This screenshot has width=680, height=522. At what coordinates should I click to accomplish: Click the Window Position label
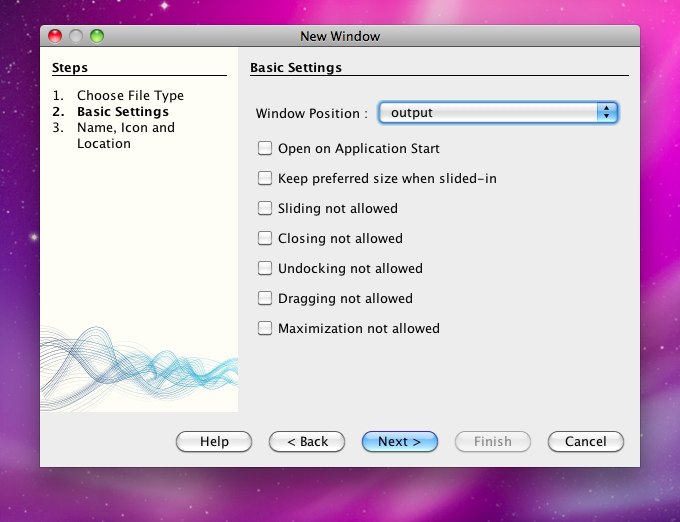click(312, 113)
